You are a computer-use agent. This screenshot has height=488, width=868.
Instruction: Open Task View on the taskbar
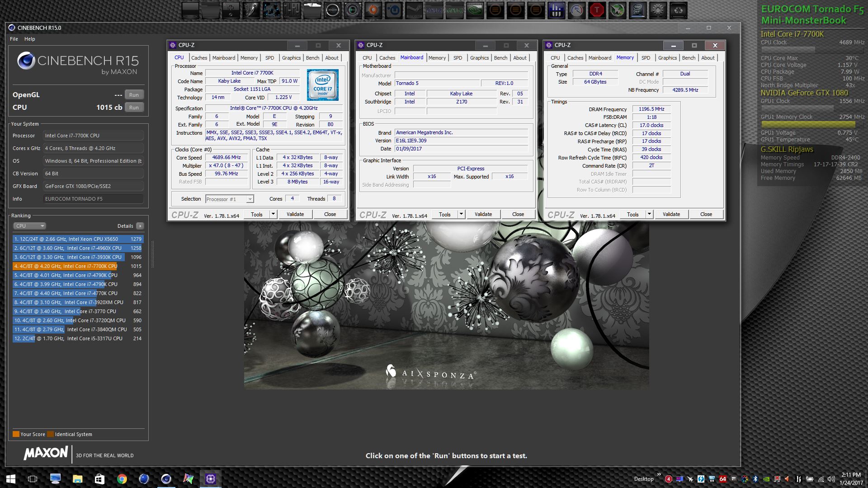point(33,479)
